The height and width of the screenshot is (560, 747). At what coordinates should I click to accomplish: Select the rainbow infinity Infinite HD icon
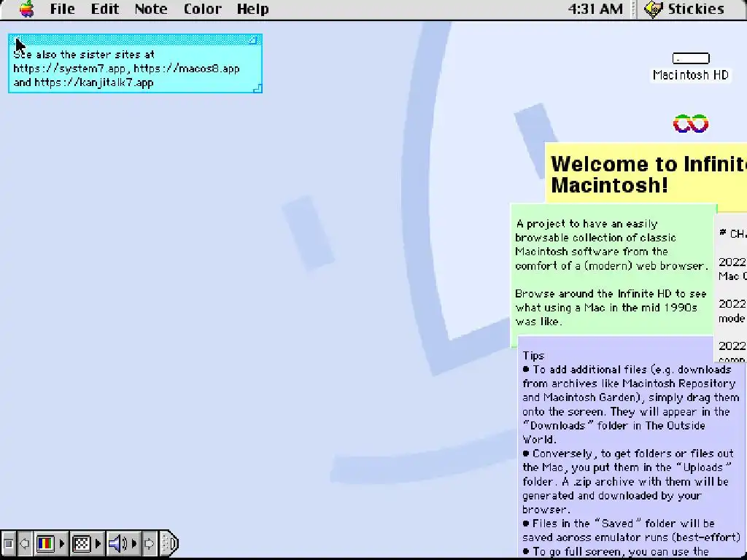coord(691,124)
